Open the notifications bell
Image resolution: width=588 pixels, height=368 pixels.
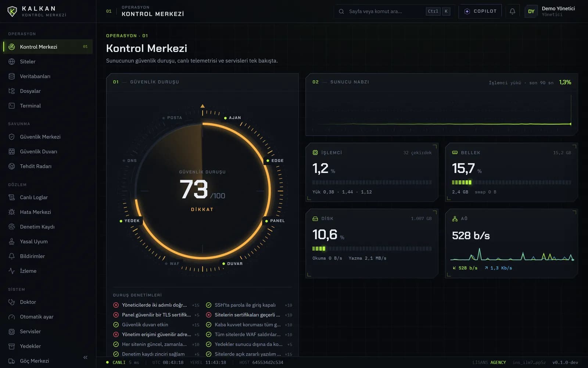(512, 11)
